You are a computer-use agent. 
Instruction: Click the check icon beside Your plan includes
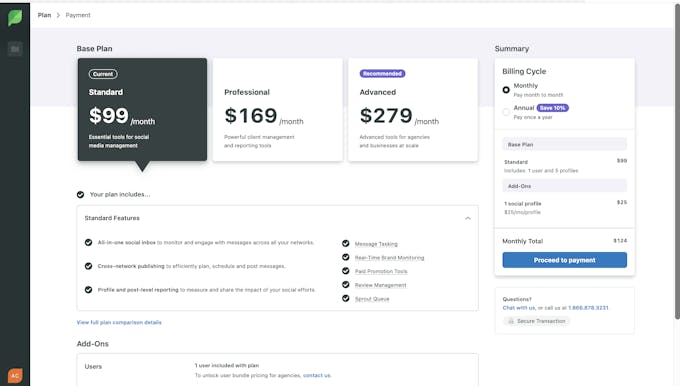point(80,195)
